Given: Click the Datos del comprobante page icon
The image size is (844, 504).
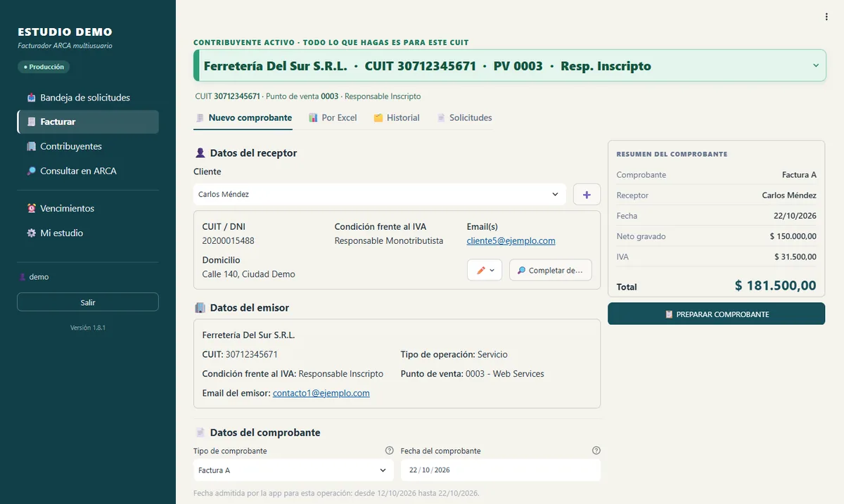Looking at the screenshot, I should point(200,432).
